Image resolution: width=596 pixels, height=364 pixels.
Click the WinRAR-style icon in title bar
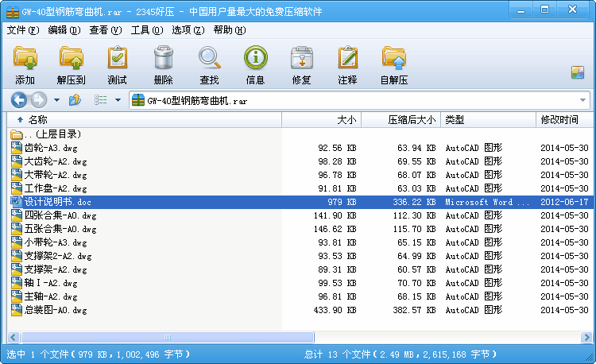[13, 12]
